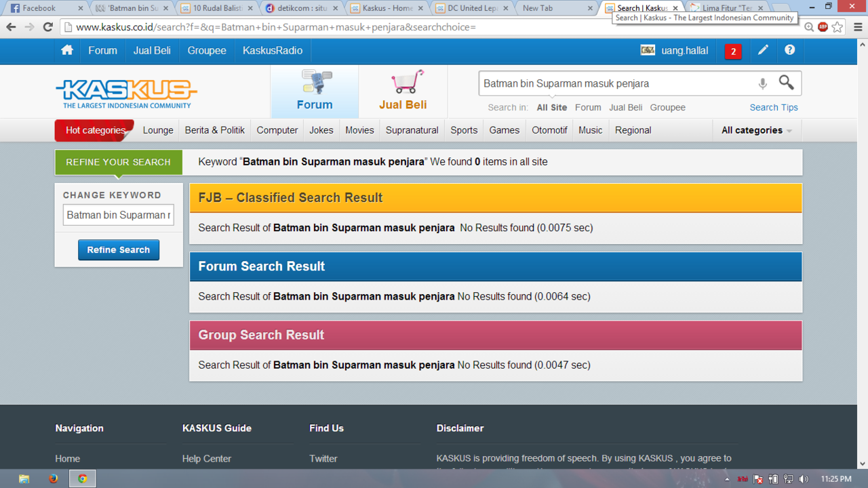Open the Games category
The height and width of the screenshot is (488, 868).
505,130
